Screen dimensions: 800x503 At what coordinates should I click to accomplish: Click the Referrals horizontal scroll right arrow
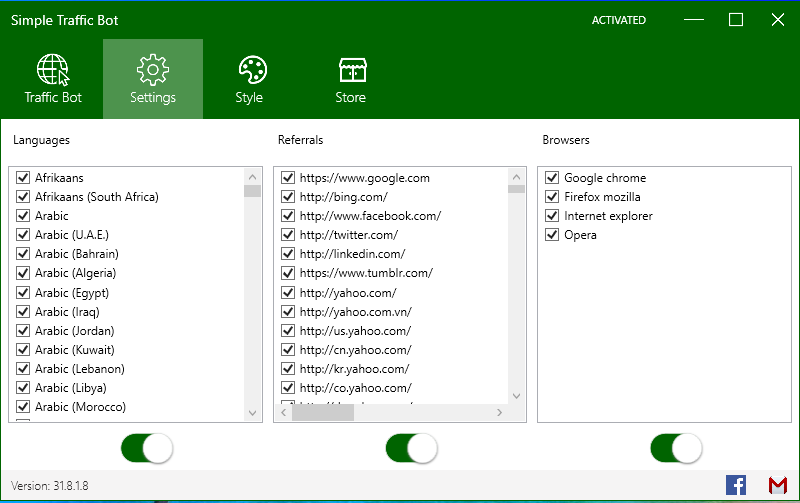click(499, 412)
